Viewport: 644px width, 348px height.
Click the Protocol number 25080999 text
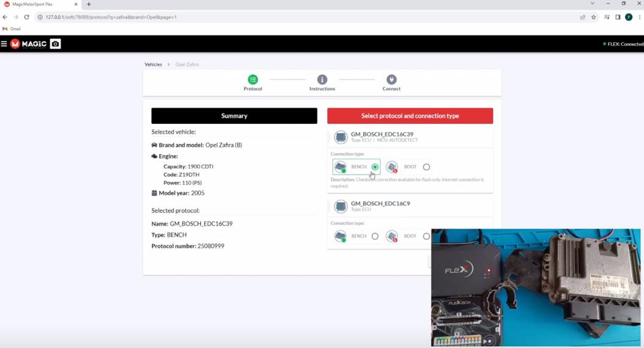click(x=188, y=246)
